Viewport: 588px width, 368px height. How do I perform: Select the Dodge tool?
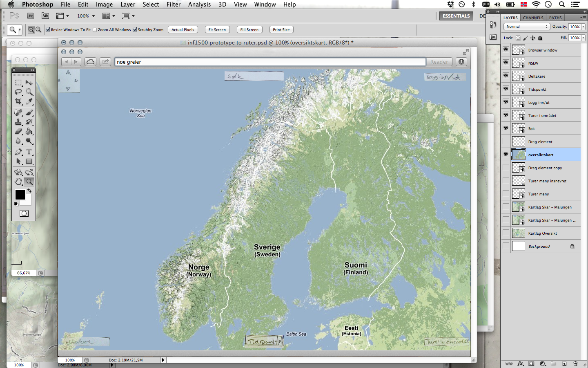pos(29,141)
